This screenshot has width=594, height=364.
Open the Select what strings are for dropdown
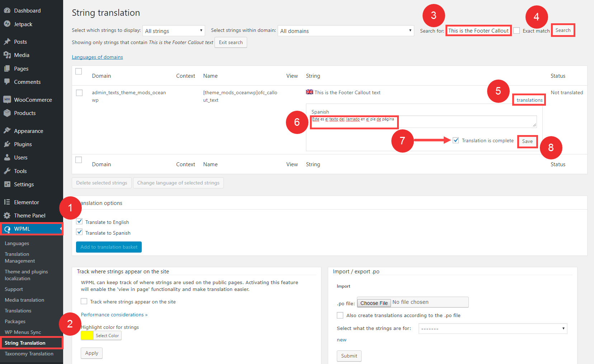[x=493, y=329]
